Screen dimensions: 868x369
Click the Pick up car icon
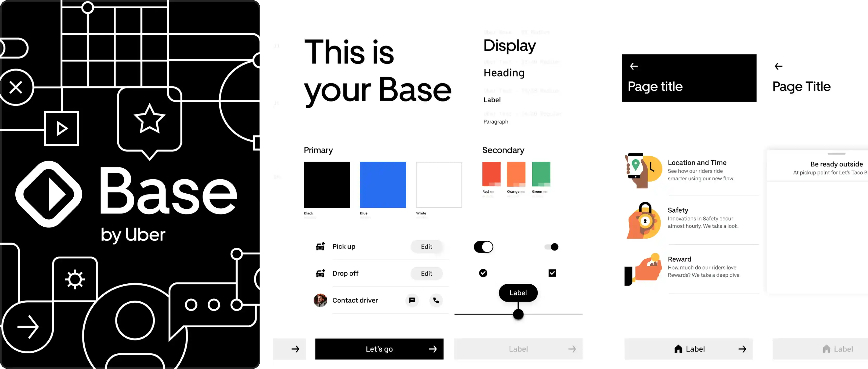click(320, 246)
